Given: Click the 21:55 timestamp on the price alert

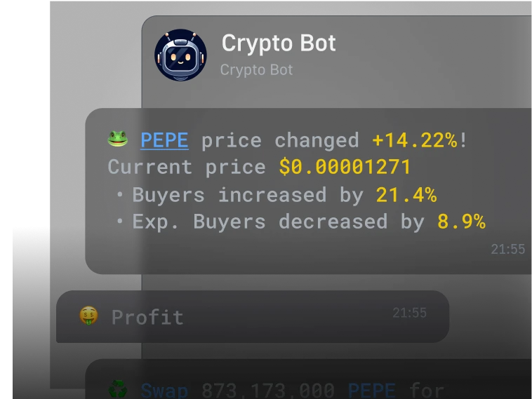Looking at the screenshot, I should pyautogui.click(x=508, y=249).
